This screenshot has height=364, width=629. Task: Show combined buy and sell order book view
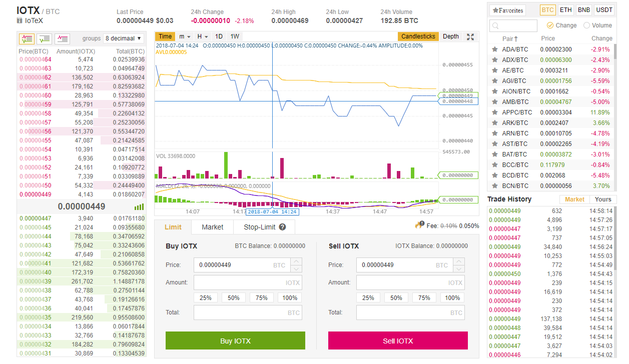(27, 38)
